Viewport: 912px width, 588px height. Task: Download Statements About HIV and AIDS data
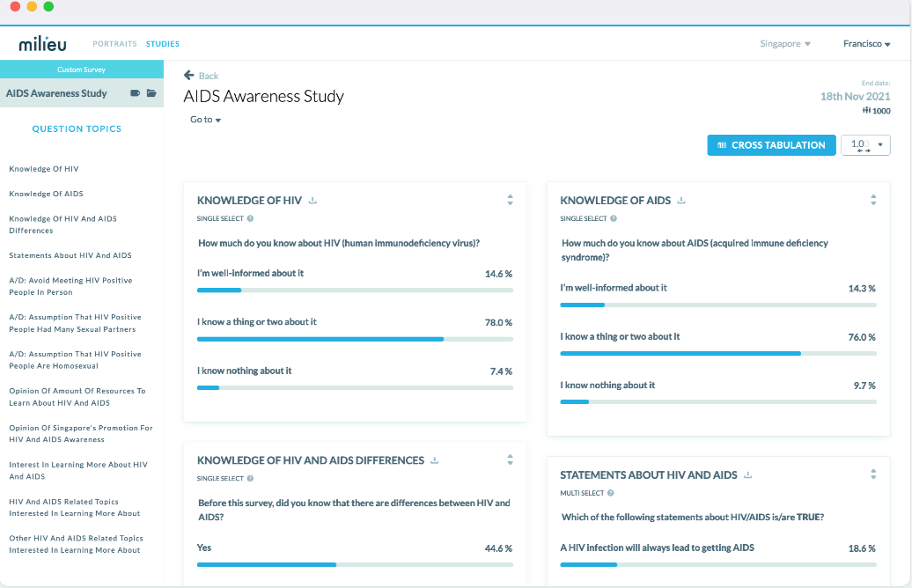(747, 475)
